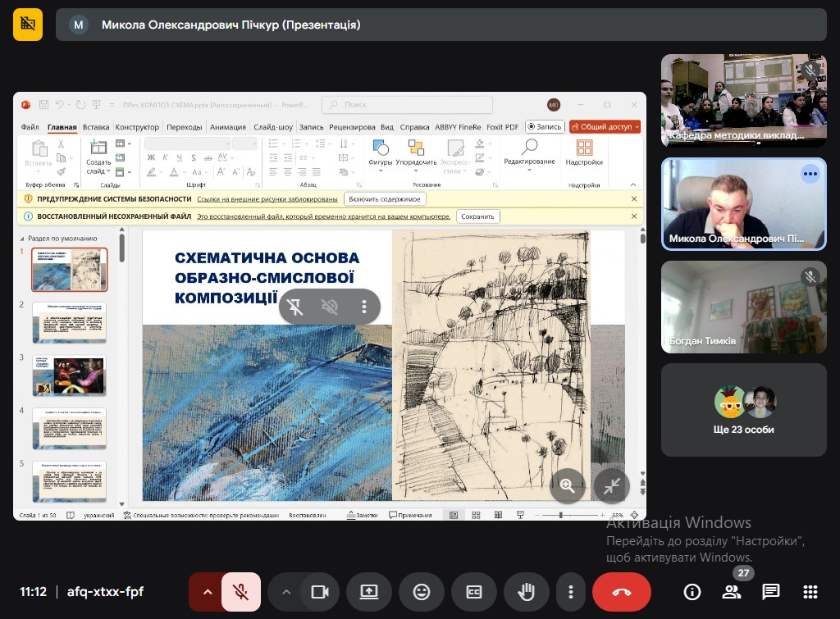Open presentation overlay three-dot menu
This screenshot has width=840, height=619.
(x=364, y=307)
